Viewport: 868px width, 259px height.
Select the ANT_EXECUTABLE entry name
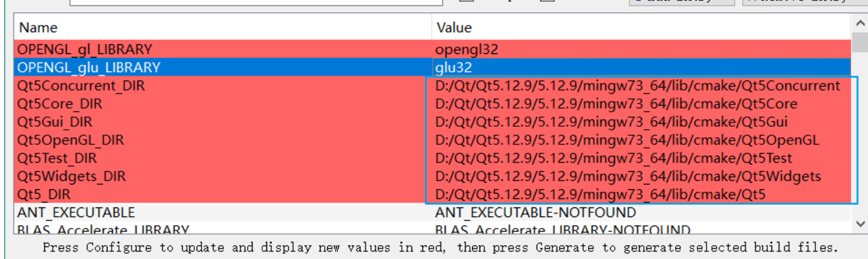[x=76, y=213]
